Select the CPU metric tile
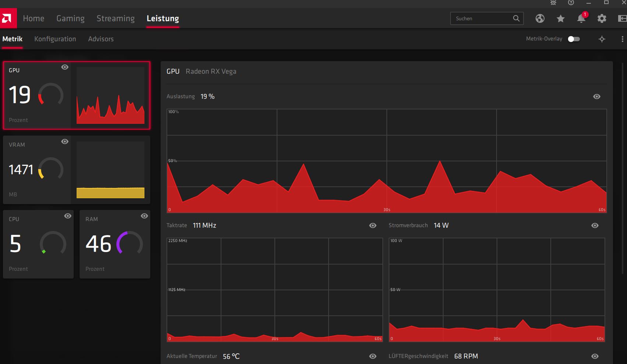Image resolution: width=627 pixels, height=364 pixels. coord(38,244)
